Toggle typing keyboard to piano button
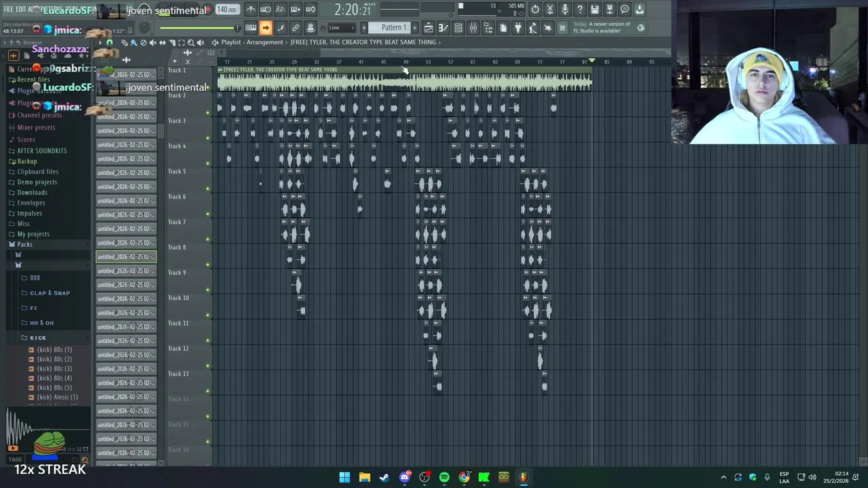The image size is (868, 488). coord(251,28)
